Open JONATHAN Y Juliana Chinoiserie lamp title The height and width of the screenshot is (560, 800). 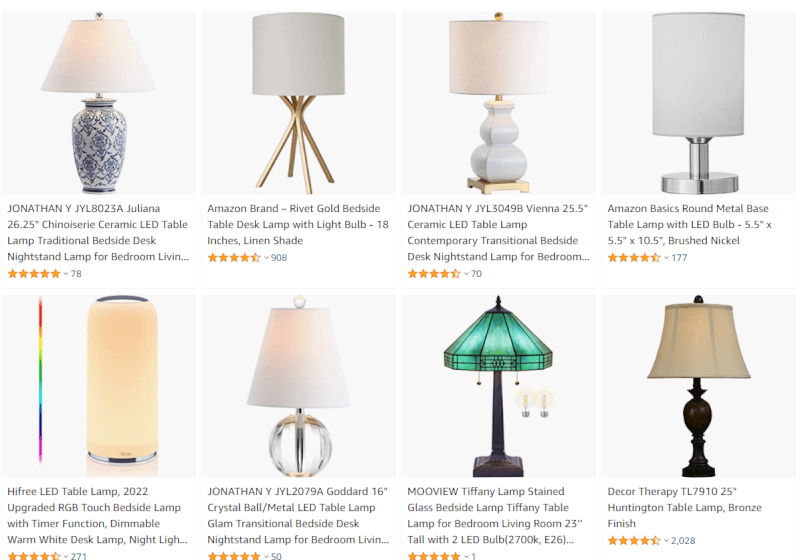pyautogui.click(x=98, y=233)
